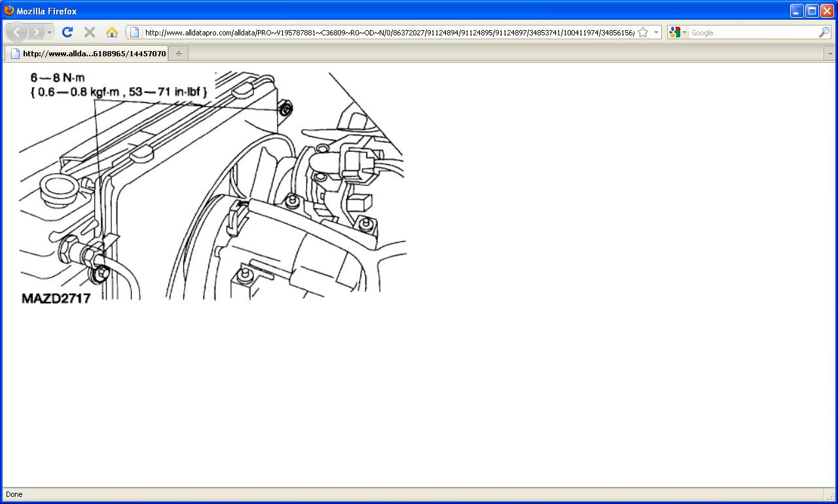Viewport: 838px width, 504px height.
Task: Run search with the magnifier icon
Action: point(824,32)
